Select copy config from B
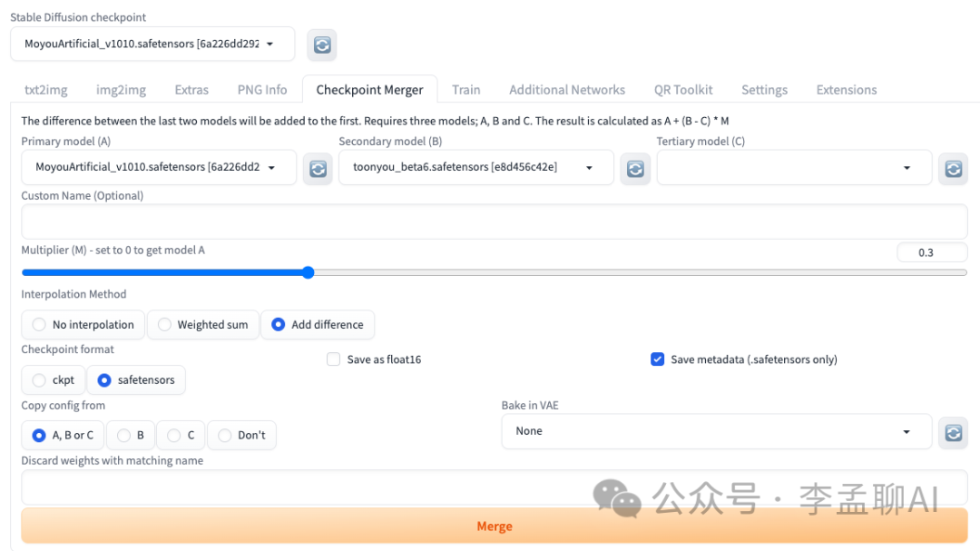Image resolution: width=980 pixels, height=551 pixels. coord(131,435)
